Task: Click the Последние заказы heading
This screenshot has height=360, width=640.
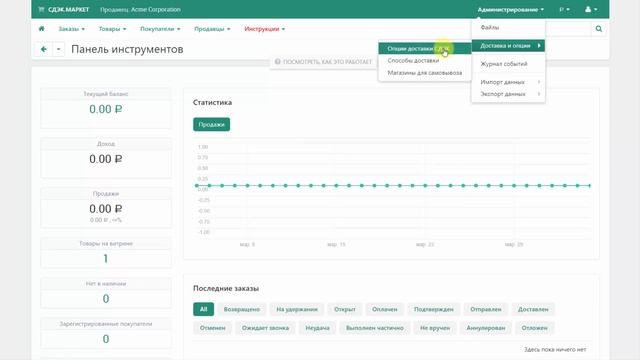Action: pyautogui.click(x=226, y=288)
